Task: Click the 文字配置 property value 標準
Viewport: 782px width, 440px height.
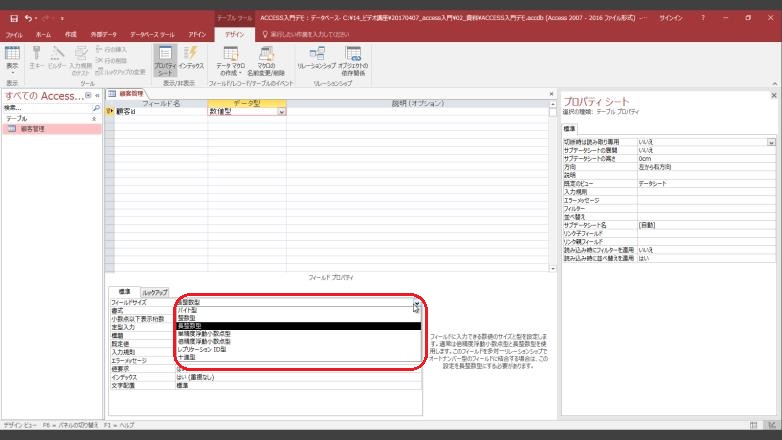Action: (x=299, y=386)
